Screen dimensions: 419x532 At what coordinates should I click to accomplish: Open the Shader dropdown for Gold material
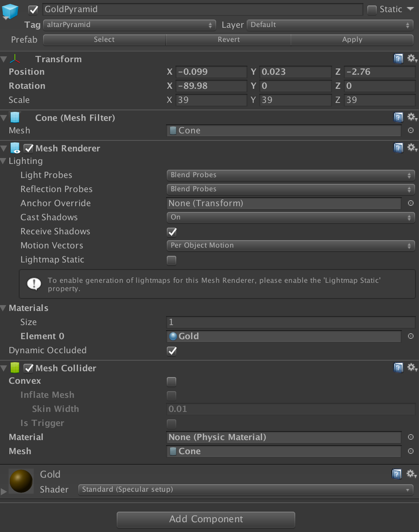(246, 489)
